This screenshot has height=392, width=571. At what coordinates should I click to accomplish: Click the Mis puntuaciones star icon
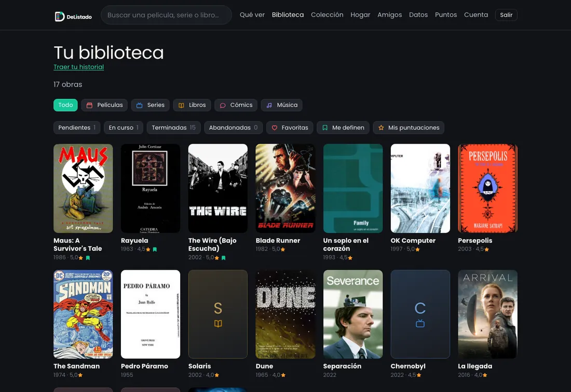point(381,128)
